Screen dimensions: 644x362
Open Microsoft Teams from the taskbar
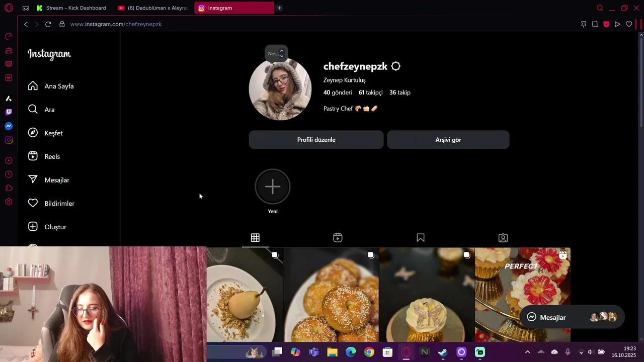[x=314, y=352]
